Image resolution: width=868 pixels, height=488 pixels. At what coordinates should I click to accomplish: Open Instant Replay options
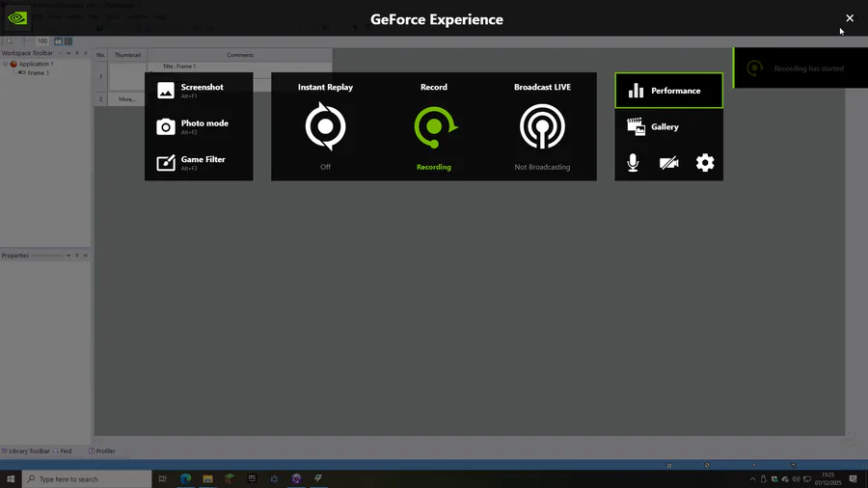tap(325, 126)
